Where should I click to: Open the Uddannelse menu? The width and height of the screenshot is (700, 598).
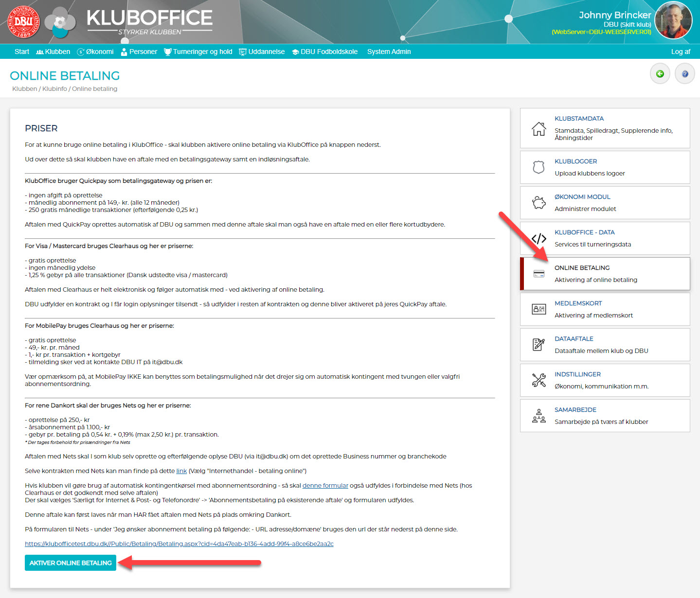[x=262, y=52]
